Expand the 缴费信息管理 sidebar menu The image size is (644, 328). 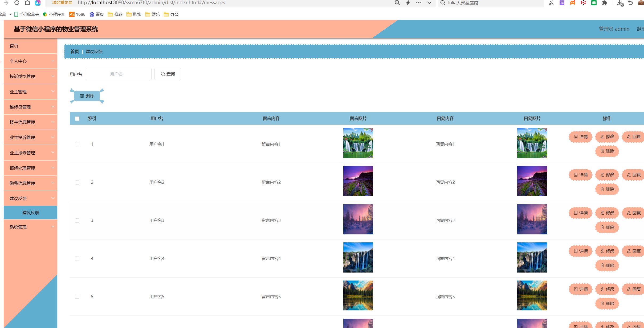tap(31, 183)
